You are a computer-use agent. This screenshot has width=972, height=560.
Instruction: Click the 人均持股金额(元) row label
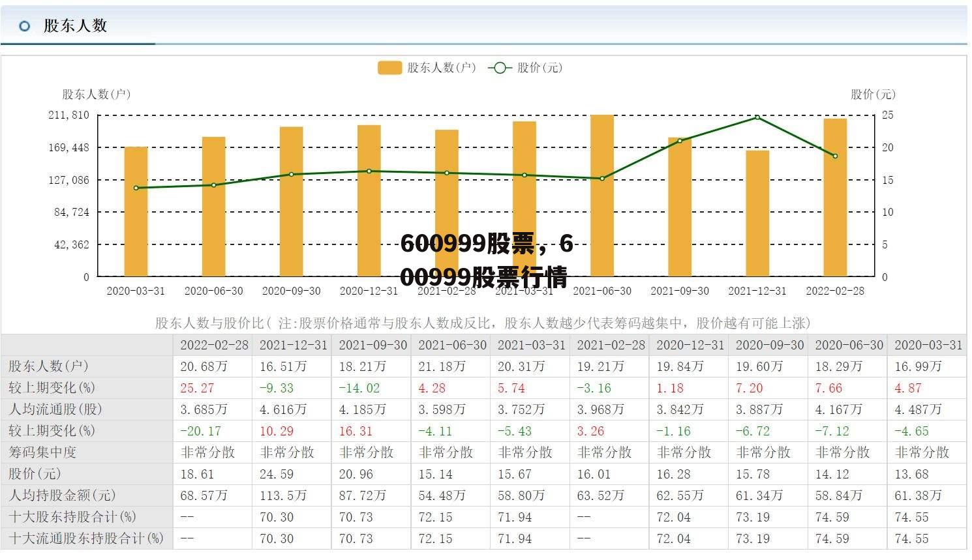[x=62, y=495]
